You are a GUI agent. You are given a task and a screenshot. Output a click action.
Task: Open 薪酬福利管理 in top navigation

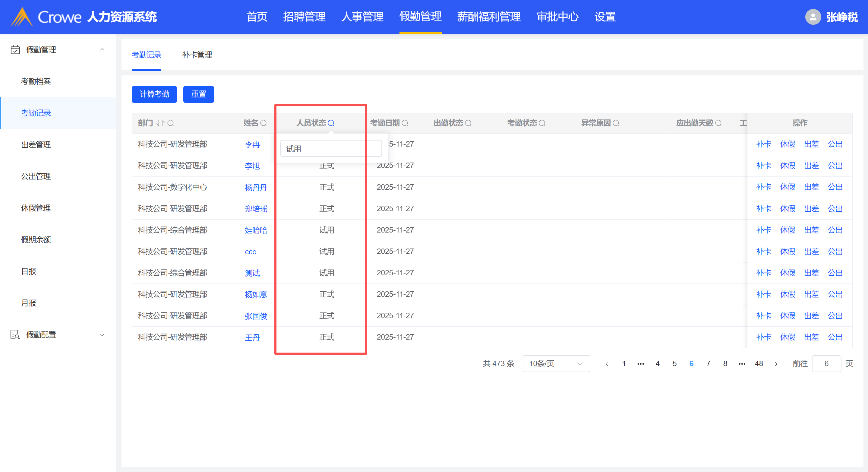pos(489,17)
